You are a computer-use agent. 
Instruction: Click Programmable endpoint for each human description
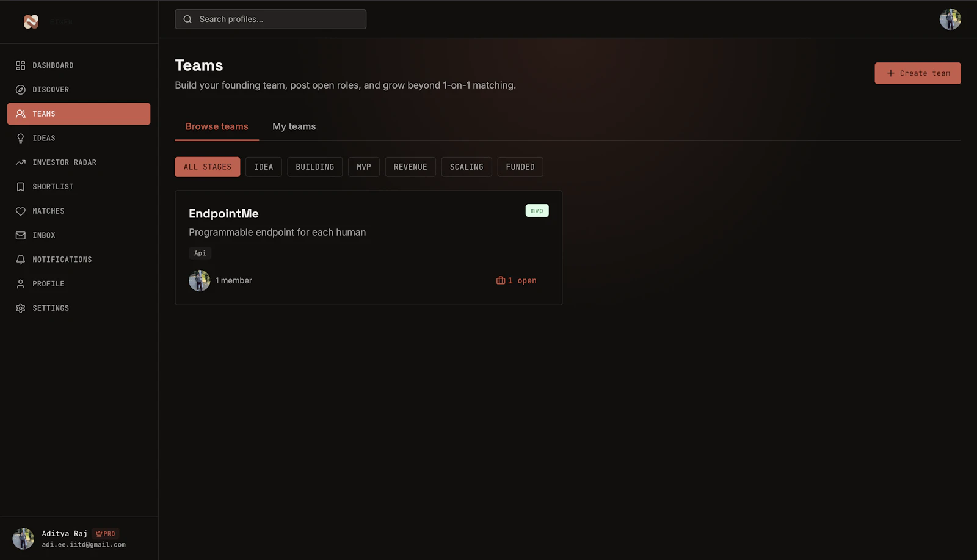point(277,232)
